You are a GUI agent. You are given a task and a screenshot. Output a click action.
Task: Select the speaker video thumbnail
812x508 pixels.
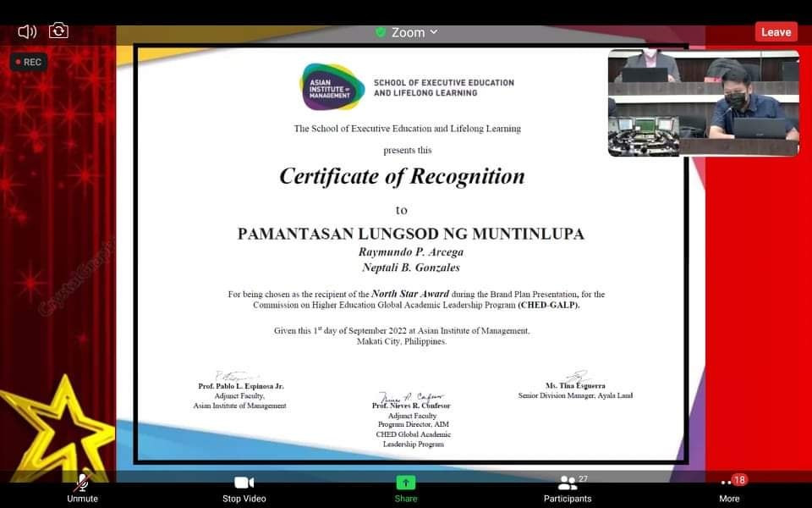(x=703, y=102)
